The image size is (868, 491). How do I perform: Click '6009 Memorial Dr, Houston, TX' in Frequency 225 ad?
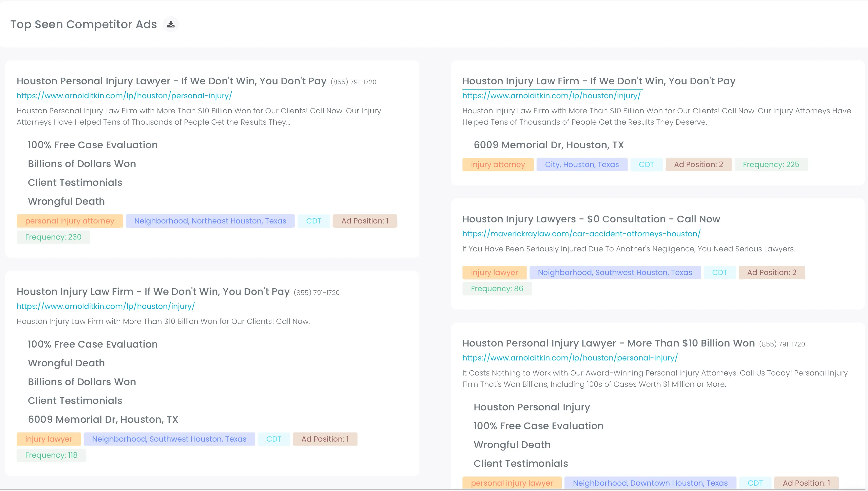coord(549,145)
